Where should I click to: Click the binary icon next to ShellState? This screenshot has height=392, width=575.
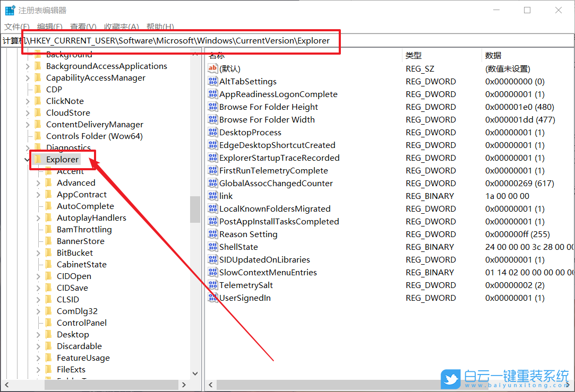tap(212, 247)
